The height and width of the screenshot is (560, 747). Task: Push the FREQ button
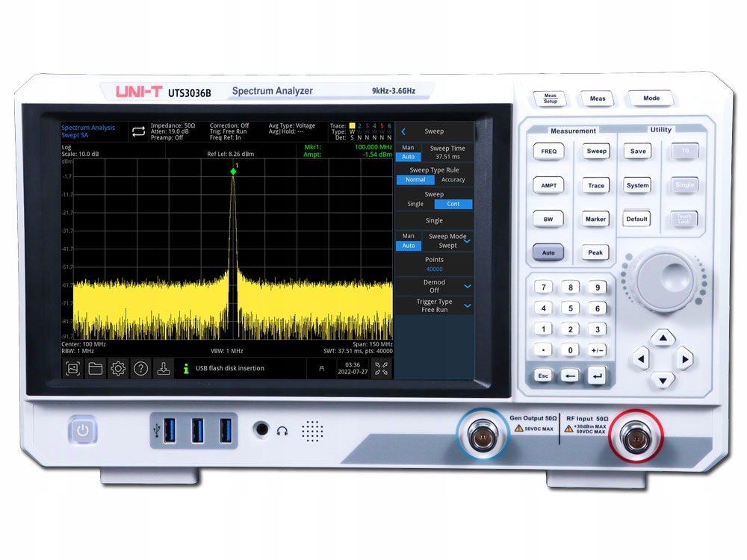click(548, 152)
